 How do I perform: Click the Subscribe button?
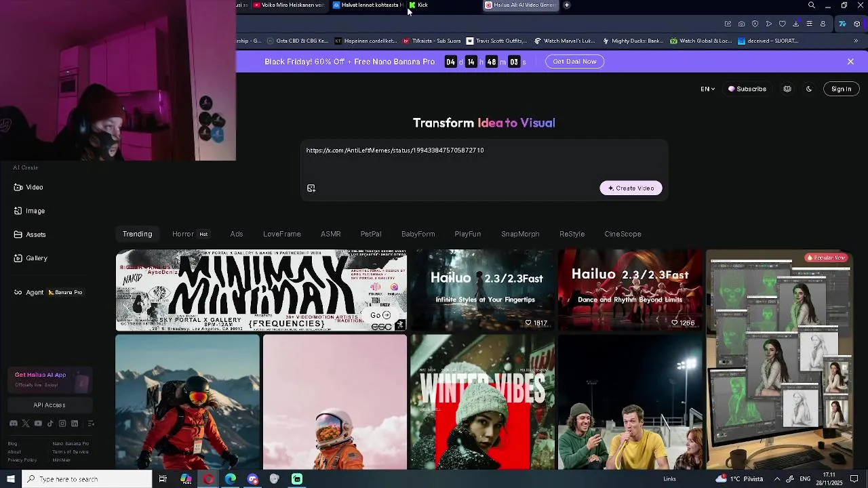pos(747,89)
